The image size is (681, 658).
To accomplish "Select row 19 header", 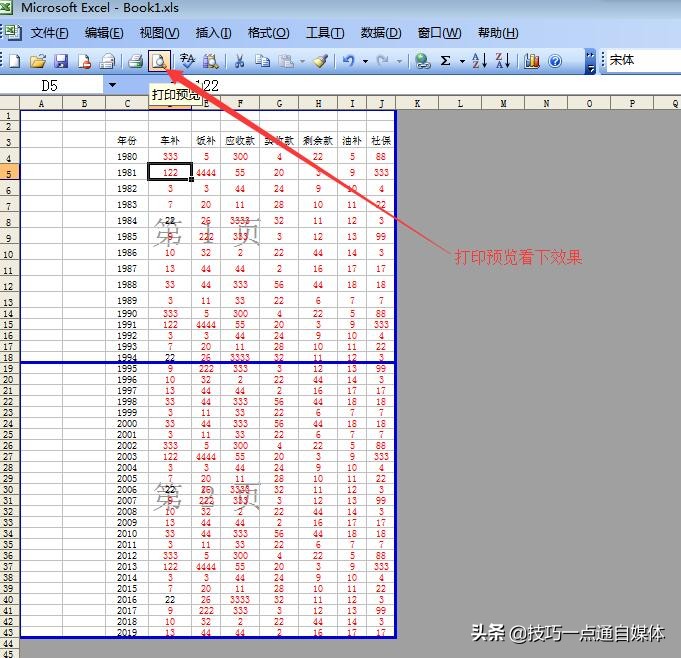I will tap(10, 368).
